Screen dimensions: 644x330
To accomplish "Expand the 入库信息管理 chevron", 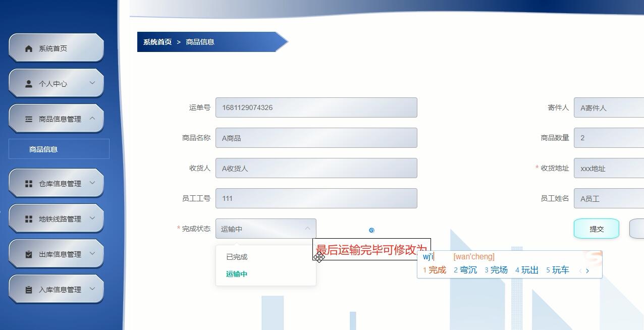I will click(92, 289).
